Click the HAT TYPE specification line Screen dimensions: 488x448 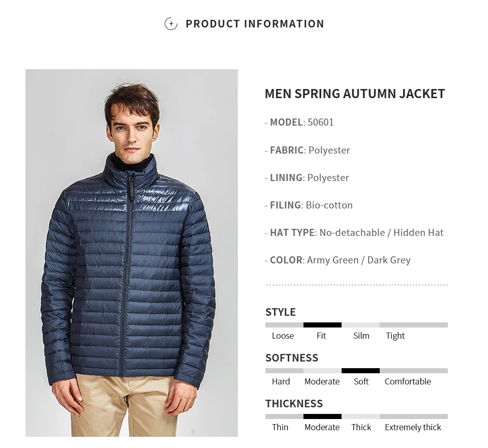click(354, 232)
